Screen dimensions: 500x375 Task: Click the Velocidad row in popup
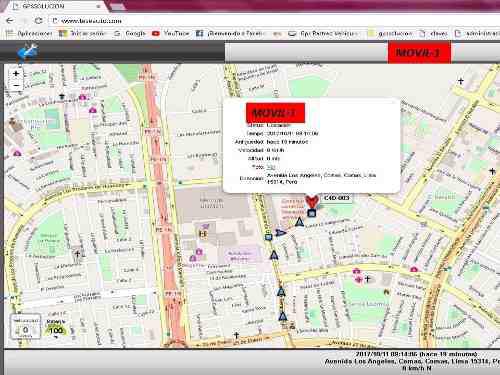261,150
